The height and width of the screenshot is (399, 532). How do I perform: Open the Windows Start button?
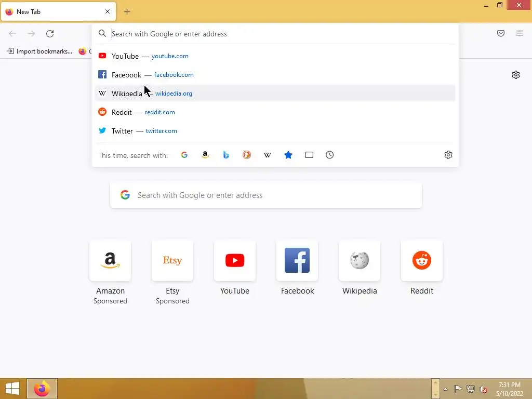12,389
